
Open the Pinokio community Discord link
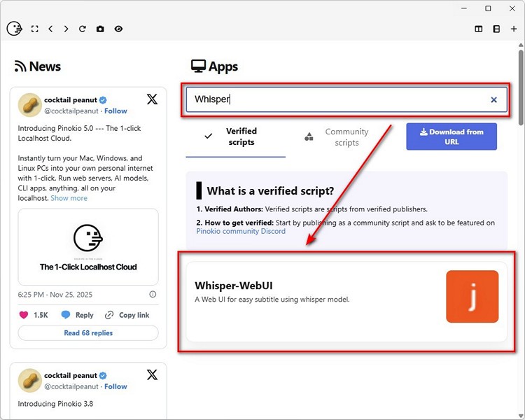point(241,232)
